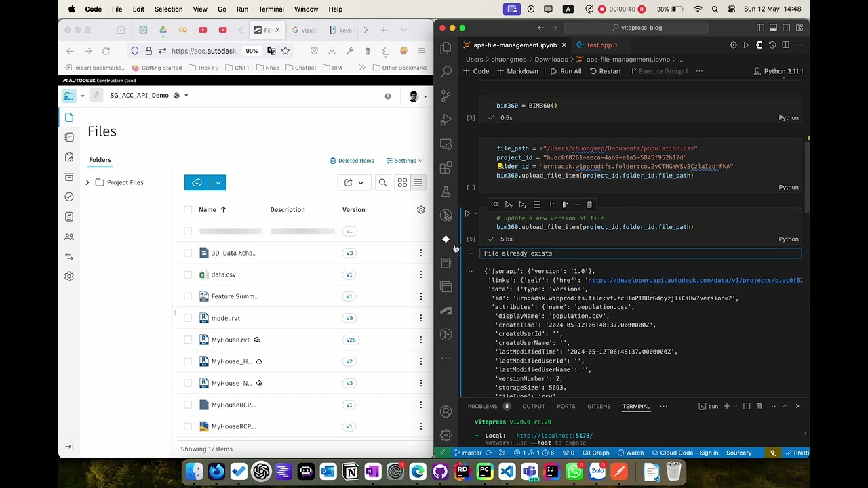Maximize the terminal panel with the chevron
Viewport: 868px width, 488px height.
785,406
